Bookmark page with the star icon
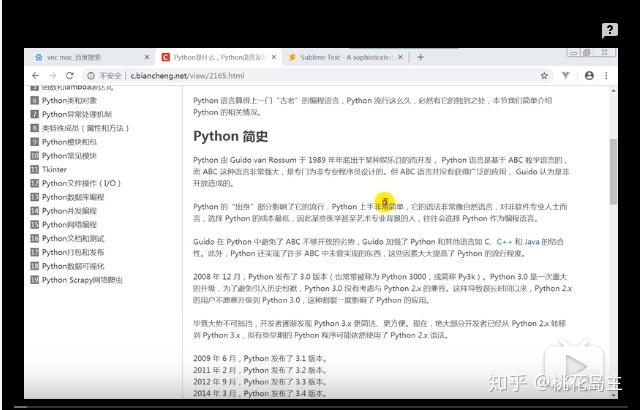Viewport: 640px width, 410px height. point(544,75)
